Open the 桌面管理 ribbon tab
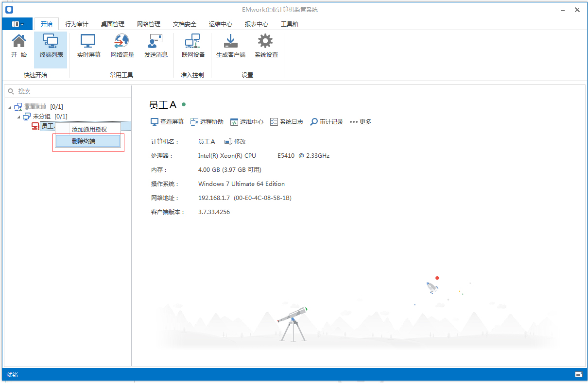 tap(113, 24)
